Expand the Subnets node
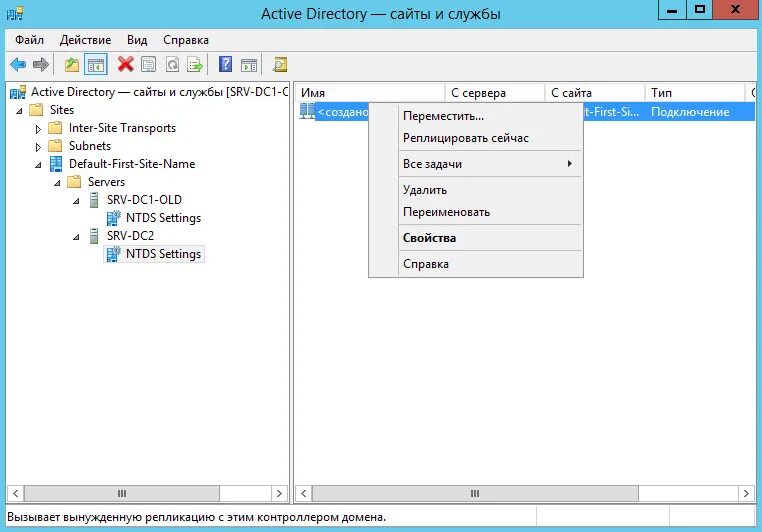This screenshot has width=762, height=532. click(38, 147)
